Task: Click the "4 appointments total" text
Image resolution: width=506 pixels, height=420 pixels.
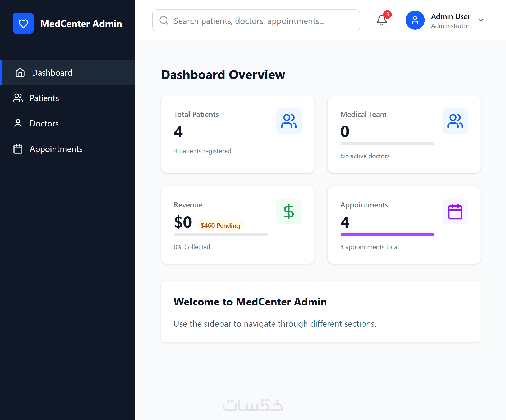Action: pos(369,247)
